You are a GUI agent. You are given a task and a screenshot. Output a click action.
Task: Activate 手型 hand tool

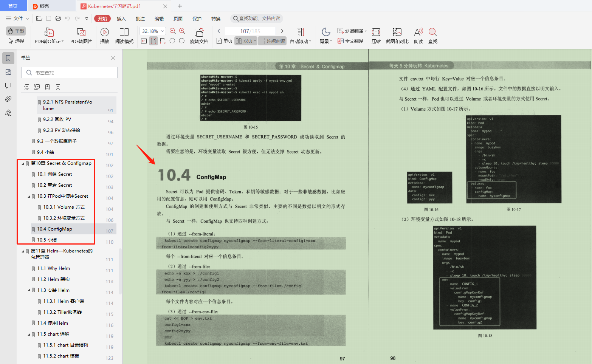coord(16,31)
